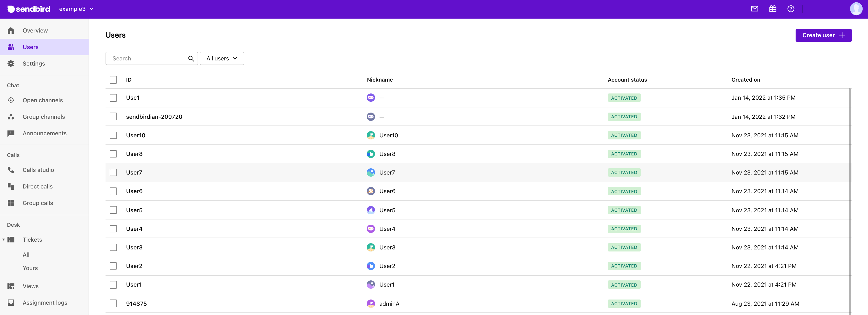Select the Assignment logs menu item
Image resolution: width=868 pixels, height=315 pixels.
pos(44,302)
